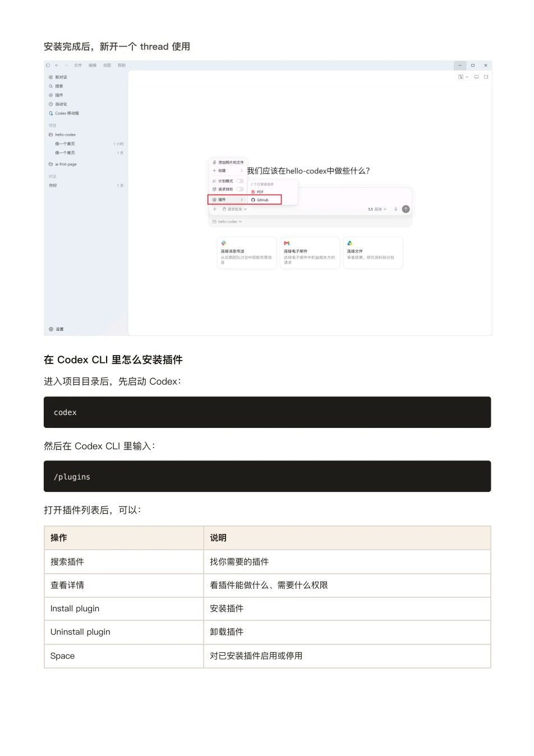Click the bottom panel toggle icon
This screenshot has height=756, width=534.
coord(476,77)
